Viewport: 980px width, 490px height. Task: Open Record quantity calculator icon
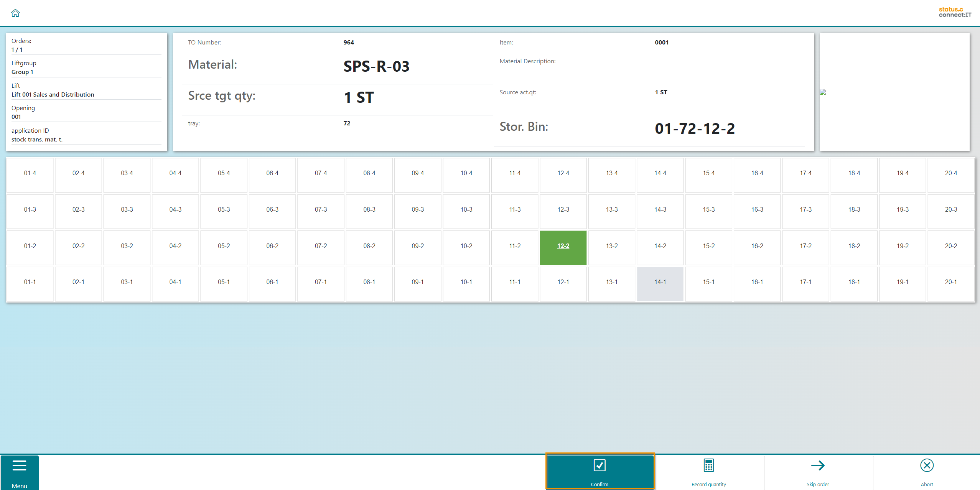pyautogui.click(x=708, y=472)
